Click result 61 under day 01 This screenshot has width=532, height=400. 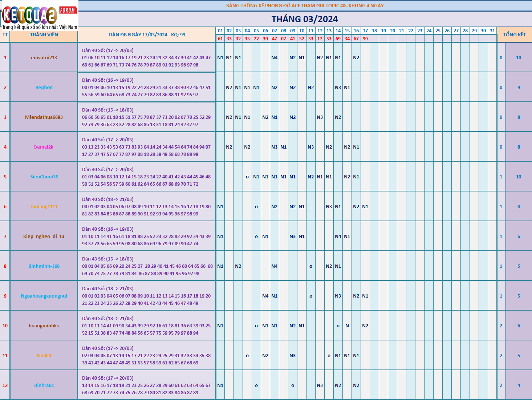(220, 39)
